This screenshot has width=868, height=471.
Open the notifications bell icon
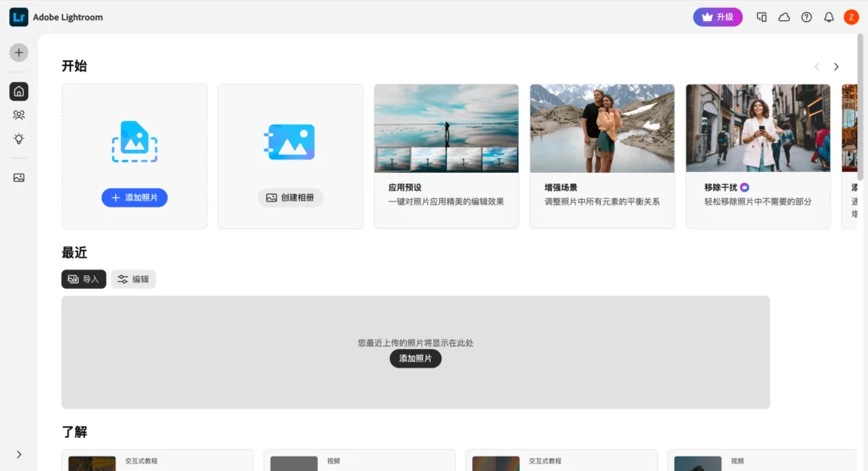click(829, 17)
